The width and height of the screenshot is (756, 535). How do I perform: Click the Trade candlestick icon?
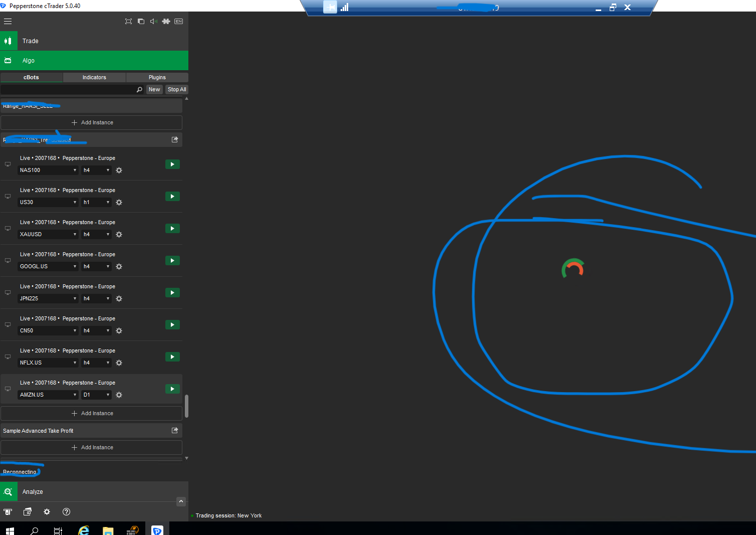coord(9,41)
